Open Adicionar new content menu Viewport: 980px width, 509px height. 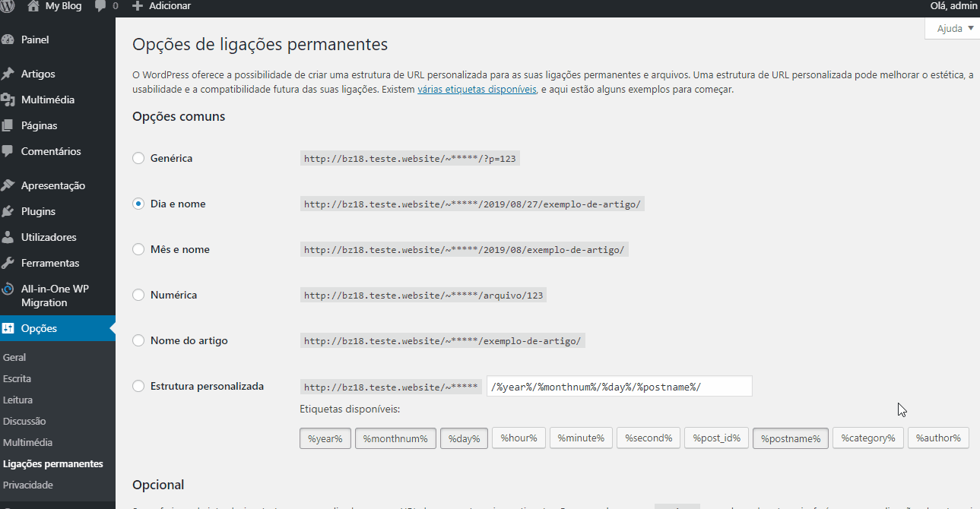click(x=161, y=6)
